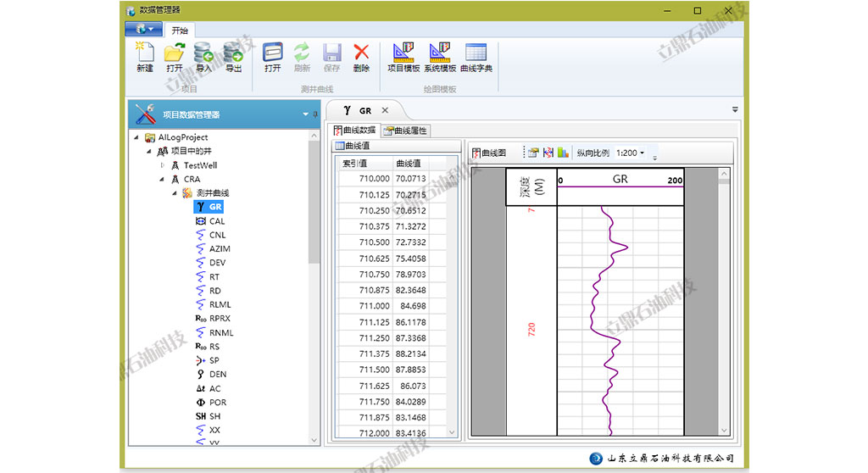
Task: Open 曲线字典 curve dictionary
Action: coord(476,58)
